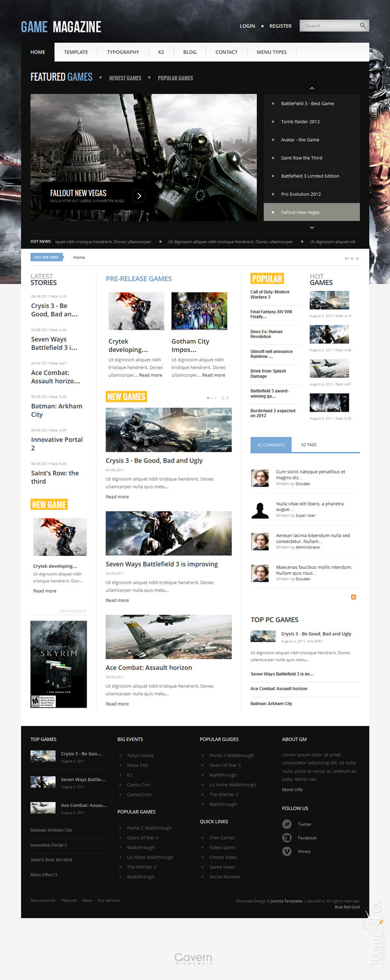390x980 pixels.
Task: Open the Facebook icon in Follow Us
Action: (x=287, y=837)
